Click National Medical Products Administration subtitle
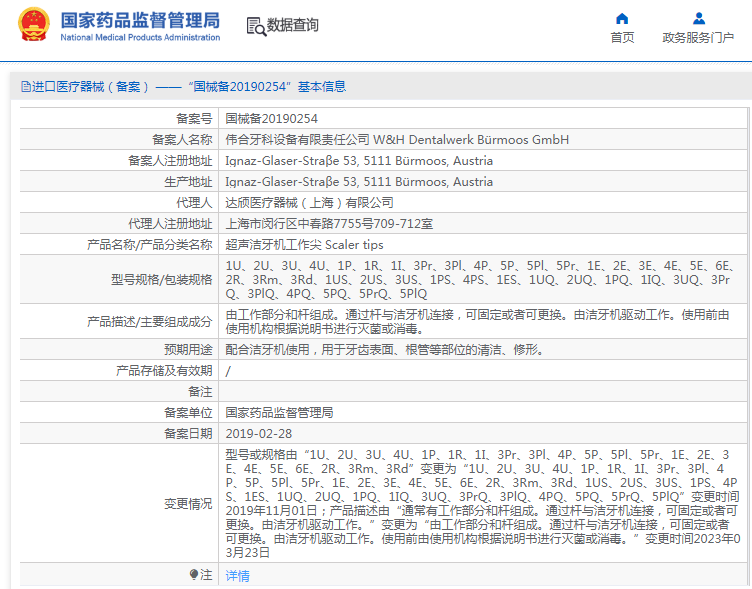Image resolution: width=752 pixels, height=589 pixels. tap(140, 37)
